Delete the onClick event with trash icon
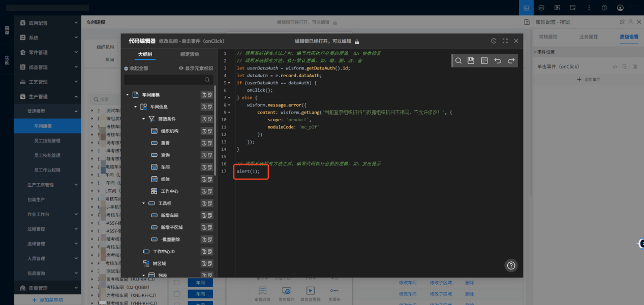The height and width of the screenshot is (305, 644). tap(634, 67)
